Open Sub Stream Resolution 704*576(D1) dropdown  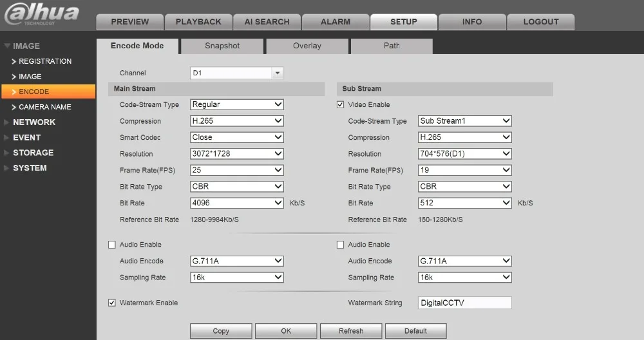tap(465, 153)
